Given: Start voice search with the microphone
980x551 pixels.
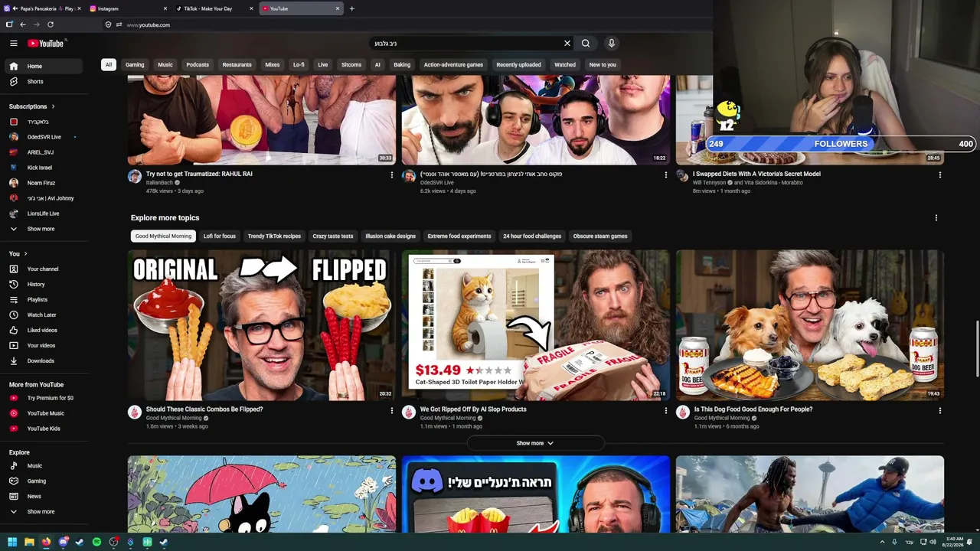Looking at the screenshot, I should tap(611, 44).
